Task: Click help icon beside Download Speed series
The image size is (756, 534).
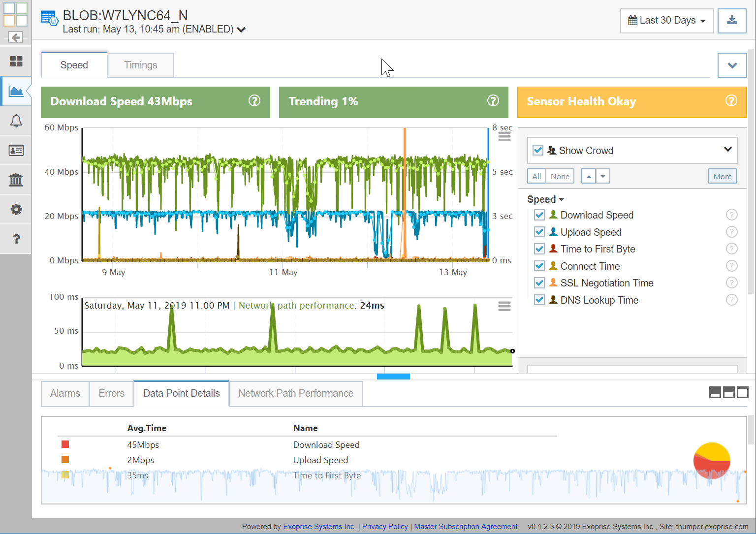Action: pos(732,215)
